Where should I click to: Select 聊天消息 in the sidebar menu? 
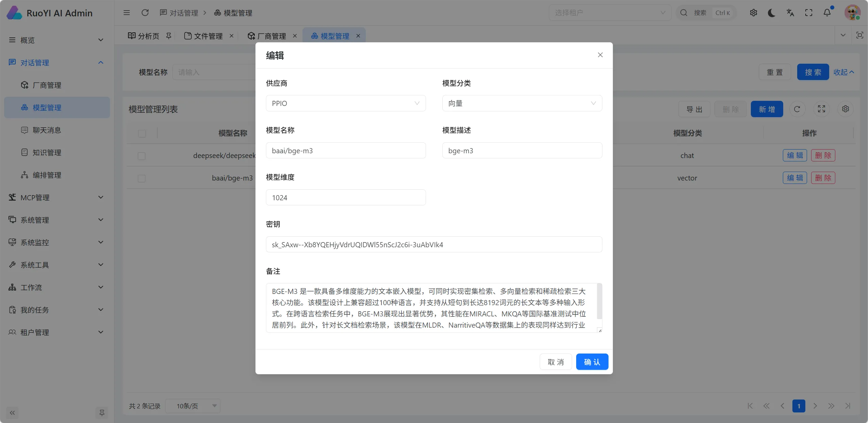coord(49,130)
